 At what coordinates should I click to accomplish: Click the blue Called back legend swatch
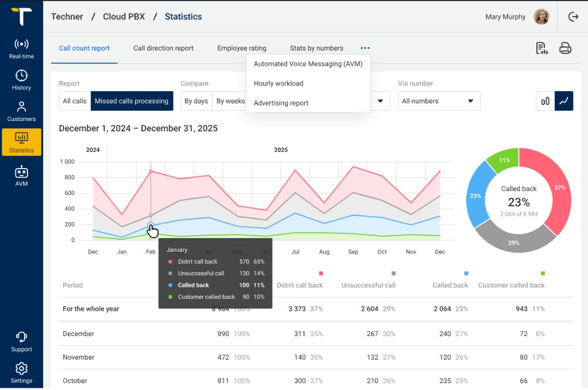(466, 273)
